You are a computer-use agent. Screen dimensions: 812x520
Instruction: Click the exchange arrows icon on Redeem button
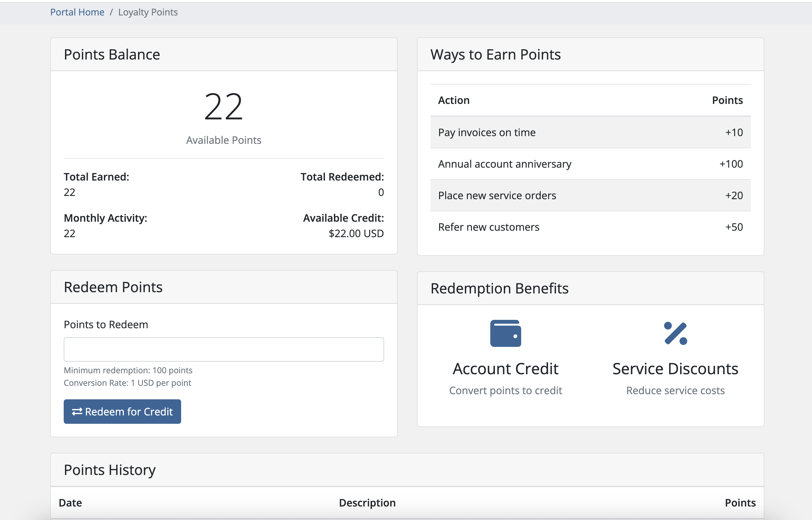point(77,411)
